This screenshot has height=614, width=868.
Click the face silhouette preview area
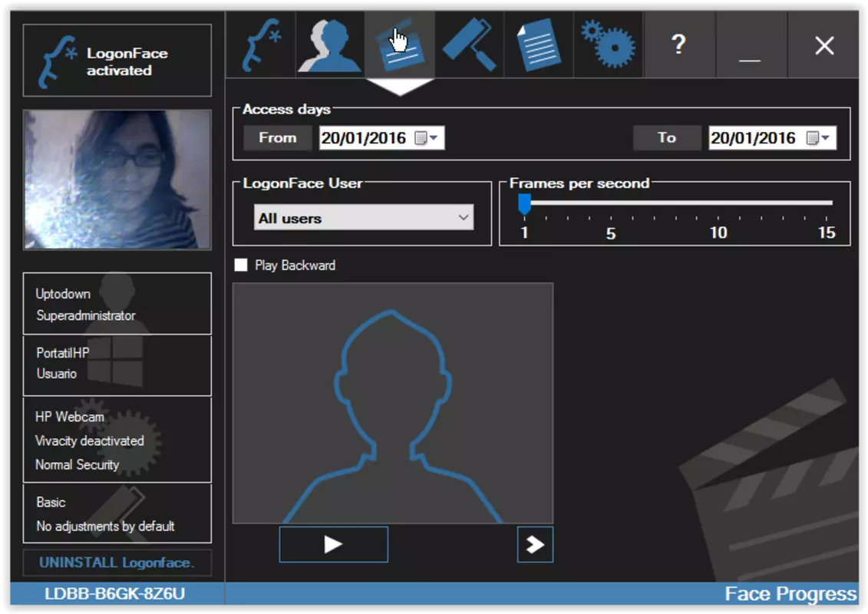(392, 403)
